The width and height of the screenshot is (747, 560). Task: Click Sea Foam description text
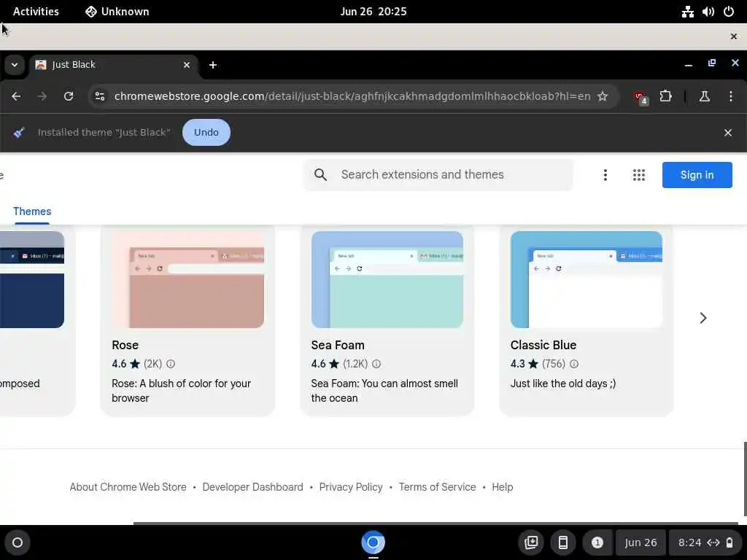point(384,391)
